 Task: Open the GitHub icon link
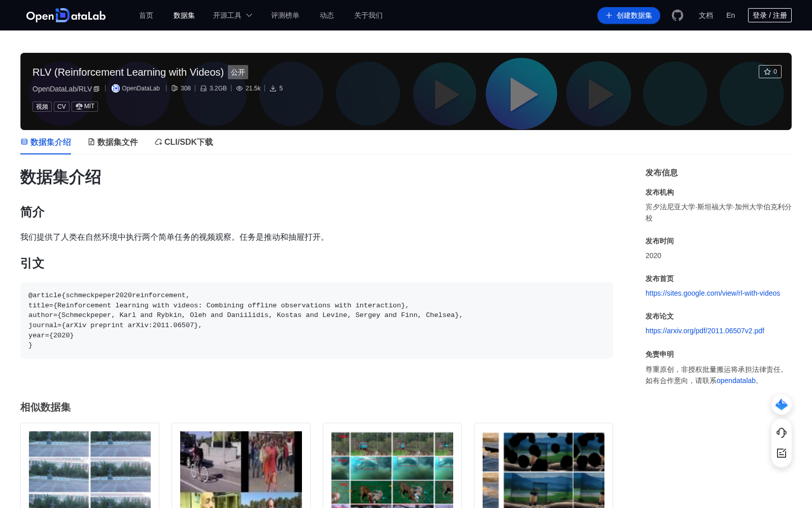click(678, 15)
